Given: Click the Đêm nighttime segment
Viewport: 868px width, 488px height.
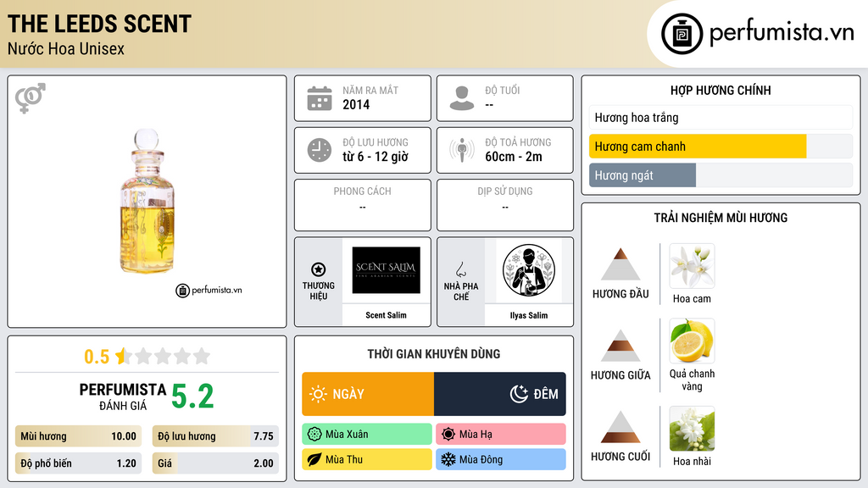Looking at the screenshot, I should 500,394.
